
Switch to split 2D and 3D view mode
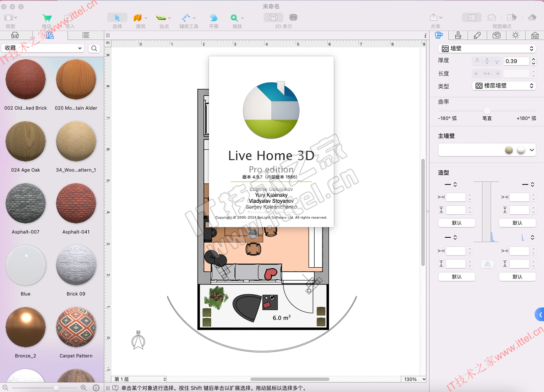[x=512, y=18]
